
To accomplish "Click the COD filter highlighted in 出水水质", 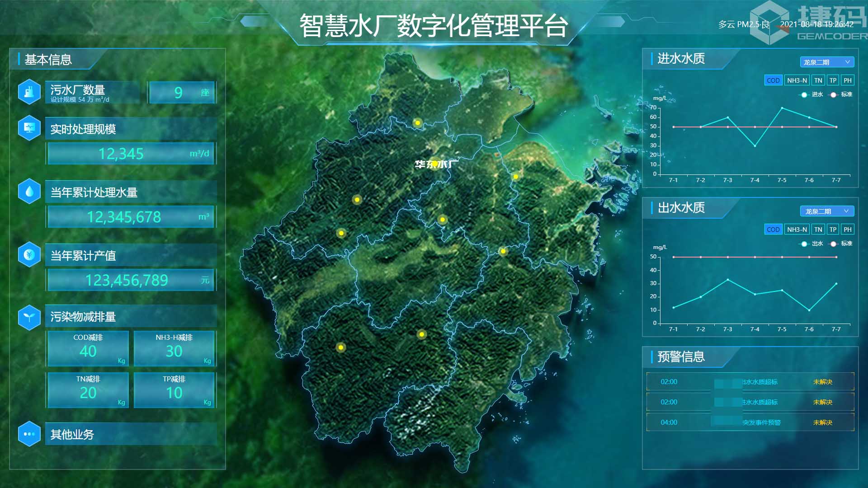I will point(773,229).
